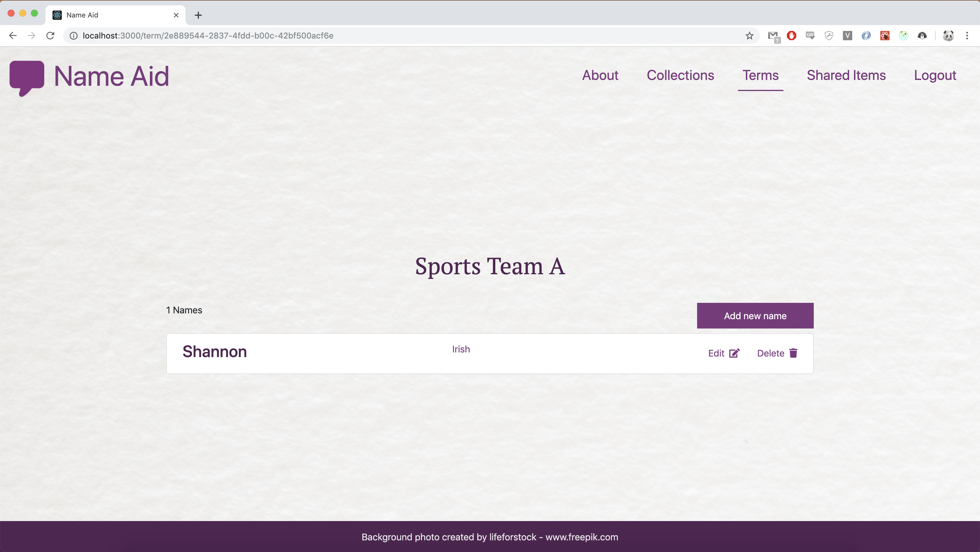Open the panda profile avatar menu
980x552 pixels.
pyautogui.click(x=948, y=36)
